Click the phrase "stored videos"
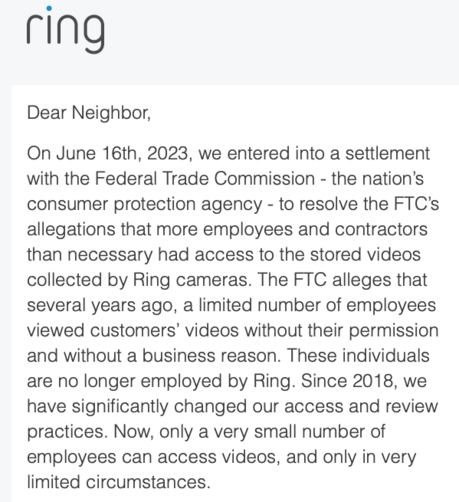 click(x=365, y=255)
